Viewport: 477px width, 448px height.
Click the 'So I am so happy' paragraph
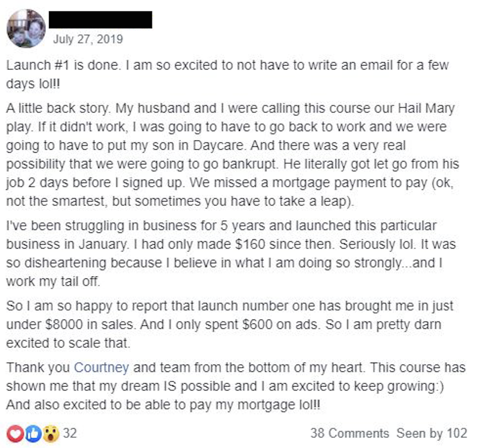pos(229,324)
